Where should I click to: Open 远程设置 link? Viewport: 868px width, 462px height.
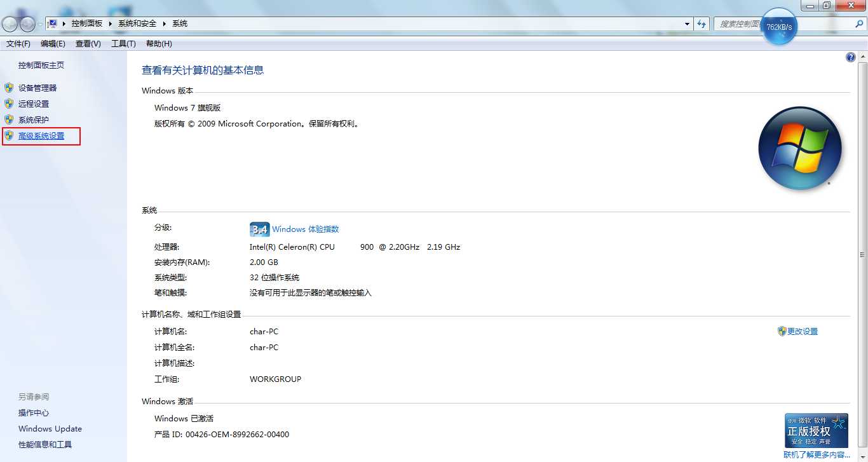click(34, 104)
